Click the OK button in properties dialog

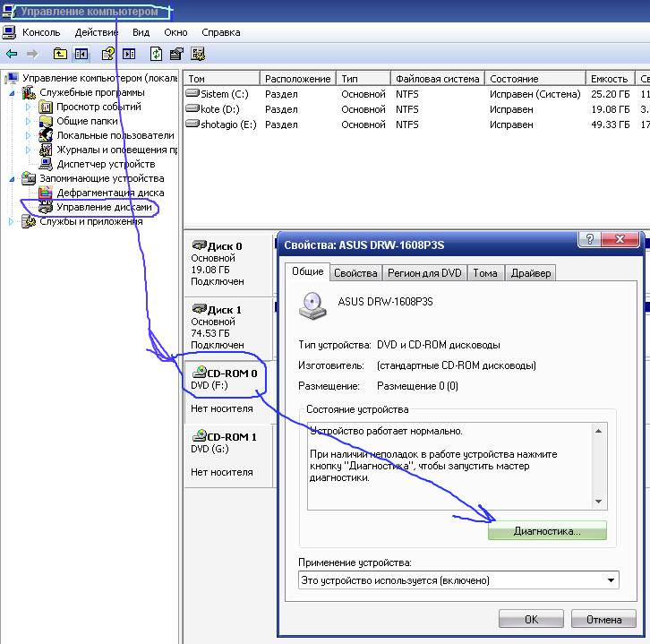531,619
